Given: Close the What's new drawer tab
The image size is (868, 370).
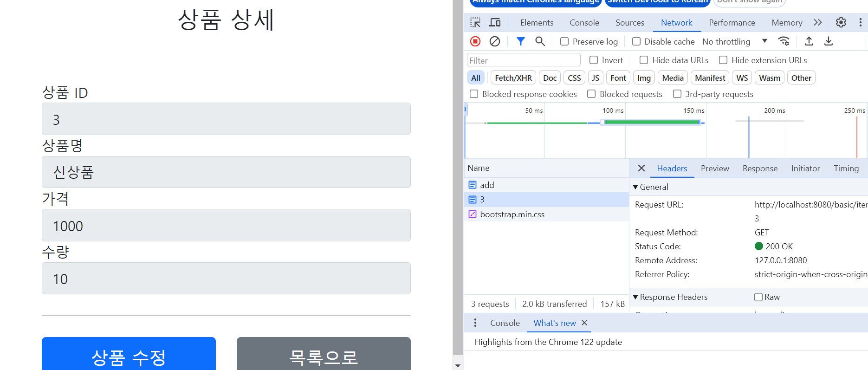Looking at the screenshot, I should point(584,323).
